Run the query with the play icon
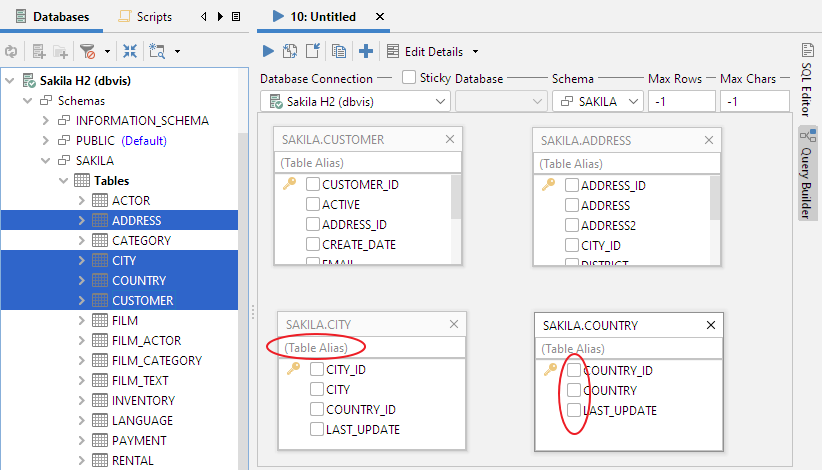The width and height of the screenshot is (822, 470). click(x=267, y=51)
